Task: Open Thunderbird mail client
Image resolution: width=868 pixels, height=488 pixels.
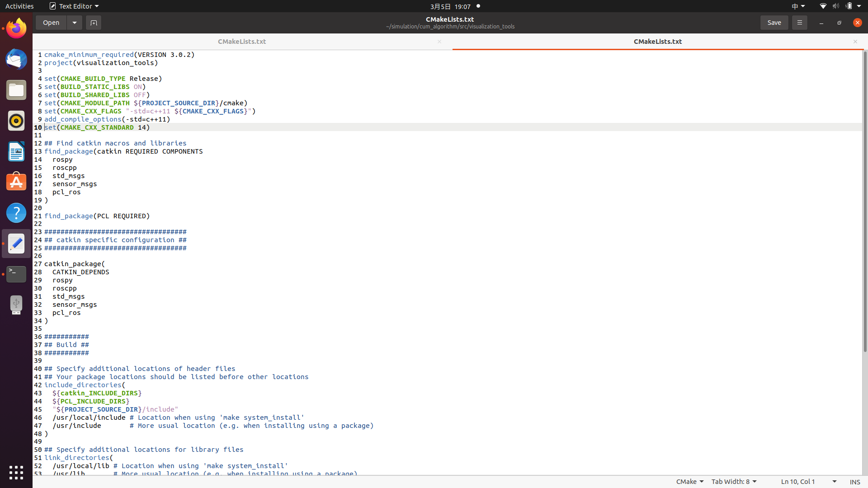Action: coord(16,59)
